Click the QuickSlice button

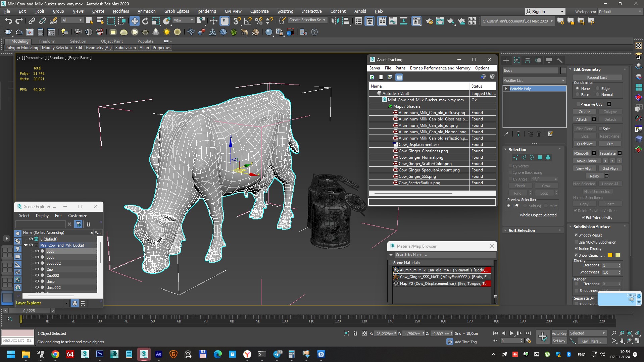click(585, 144)
